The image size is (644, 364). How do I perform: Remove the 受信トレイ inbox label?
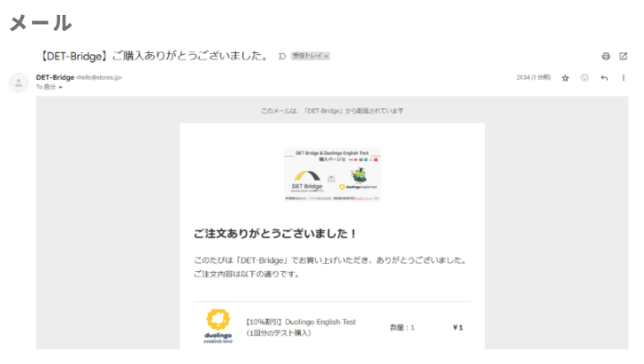(326, 57)
